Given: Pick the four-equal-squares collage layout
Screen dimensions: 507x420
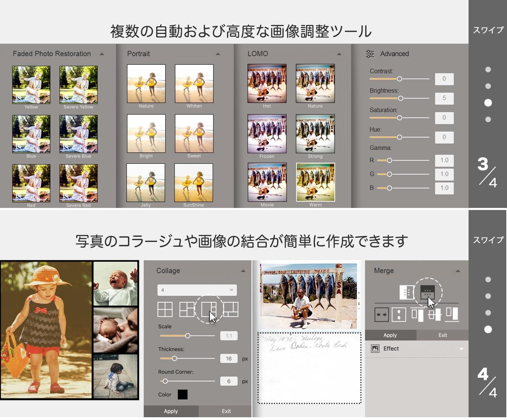Looking at the screenshot, I should point(165,309).
